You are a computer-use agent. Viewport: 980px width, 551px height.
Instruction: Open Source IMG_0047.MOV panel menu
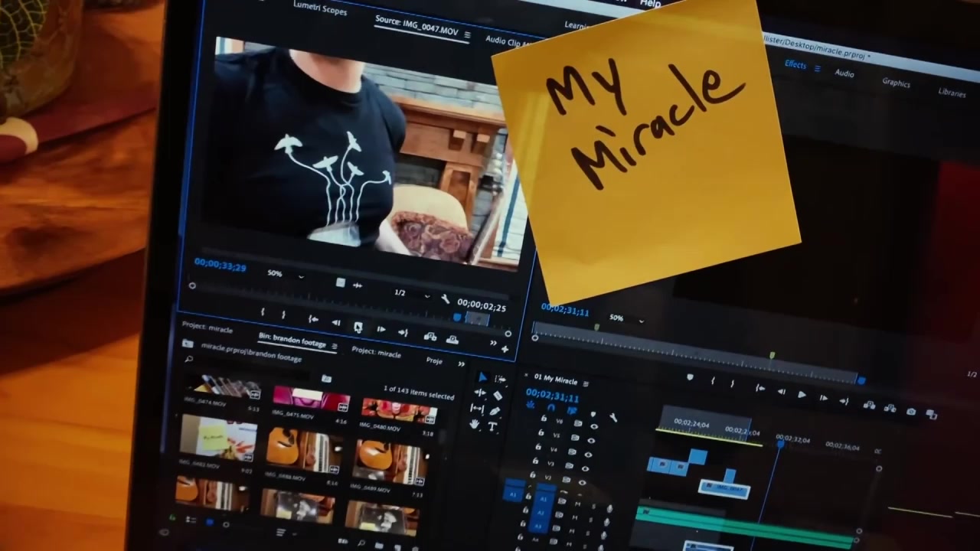point(467,35)
